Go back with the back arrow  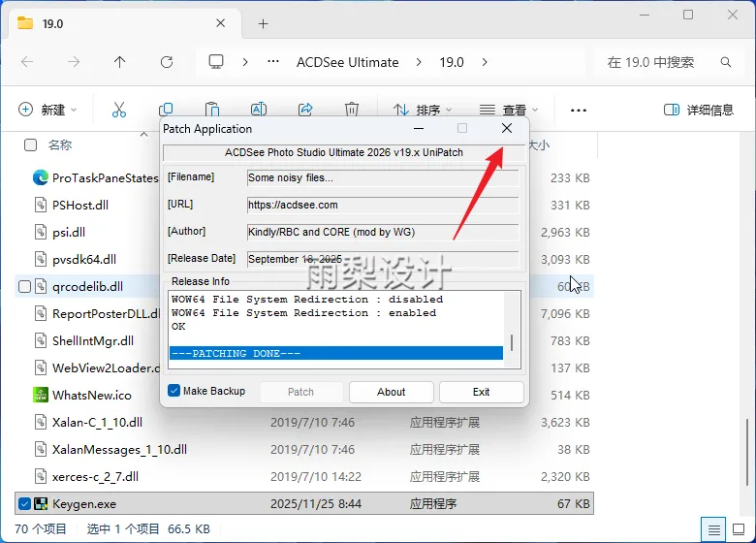tap(27, 62)
